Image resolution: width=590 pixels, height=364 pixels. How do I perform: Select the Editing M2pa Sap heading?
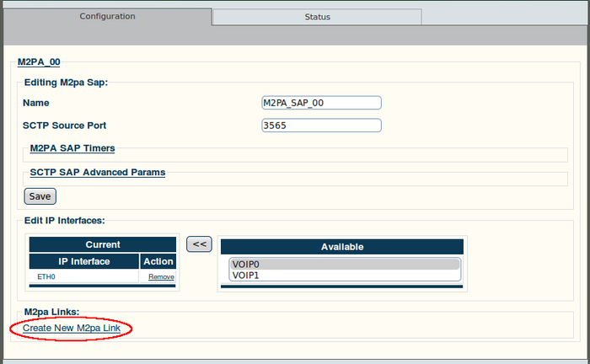pos(66,83)
